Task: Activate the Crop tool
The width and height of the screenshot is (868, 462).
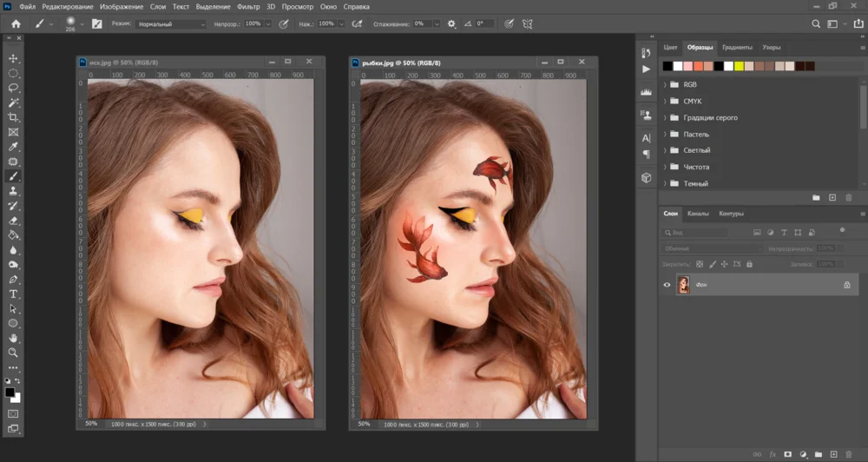Action: (13, 117)
